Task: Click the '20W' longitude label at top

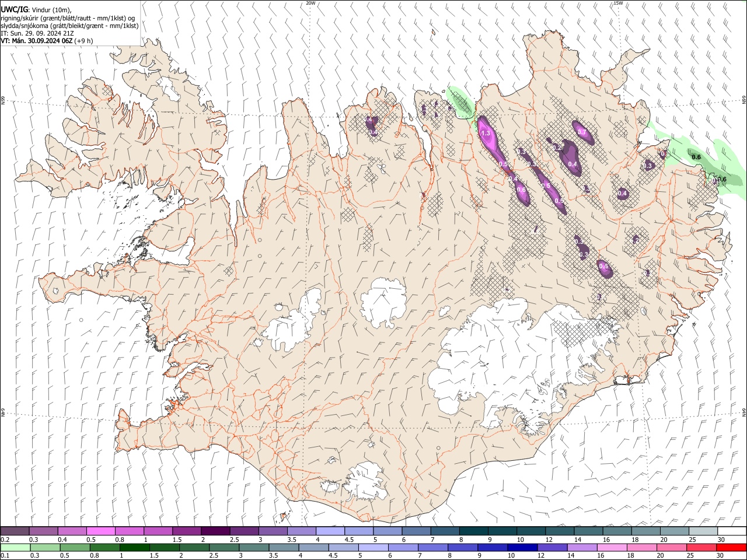Action: click(310, 3)
